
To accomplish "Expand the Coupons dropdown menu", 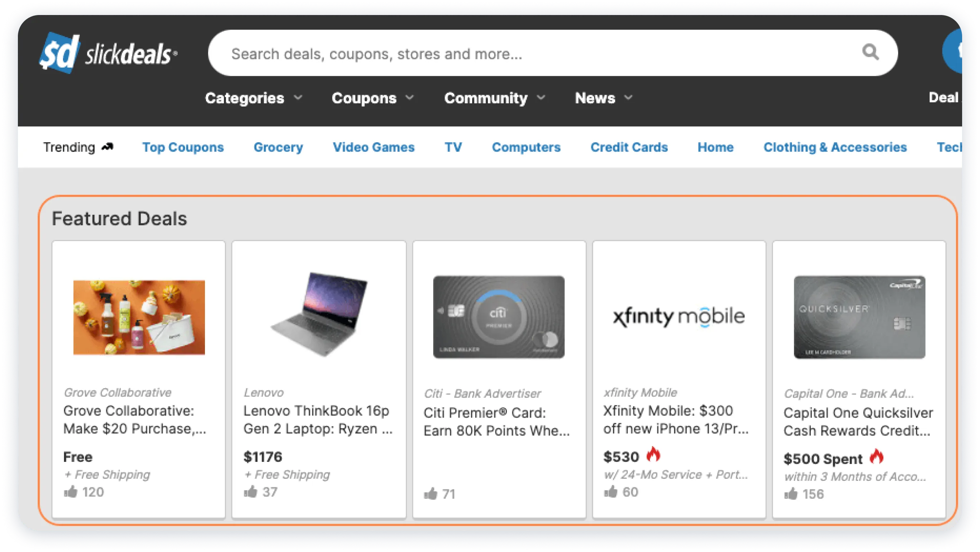I will tap(373, 98).
